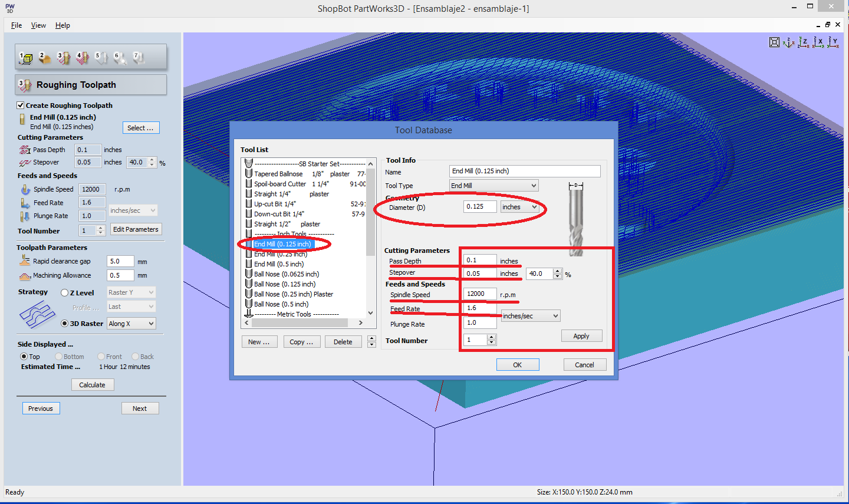Viewport: 849px width, 504px height.
Task: Open the File menu
Action: pos(17,25)
